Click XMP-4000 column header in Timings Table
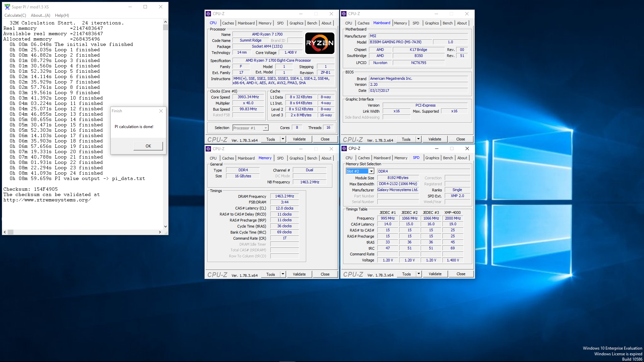Image resolution: width=644 pixels, height=362 pixels. [452, 213]
